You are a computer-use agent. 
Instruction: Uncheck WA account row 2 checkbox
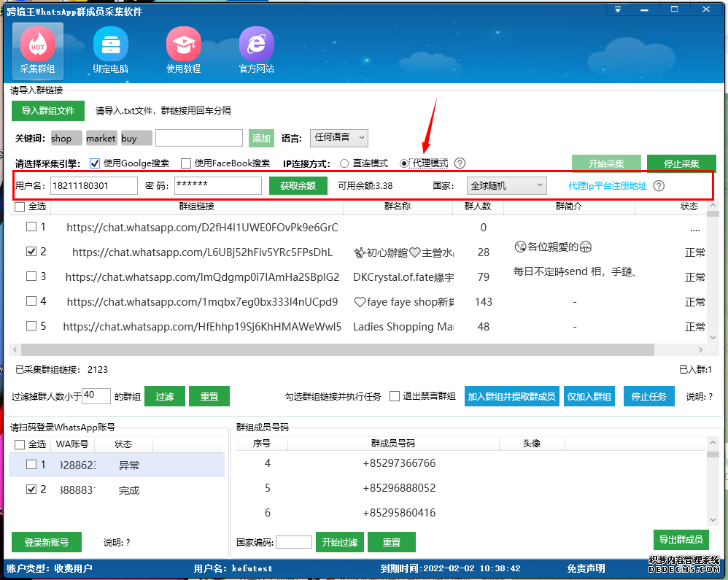point(31,489)
